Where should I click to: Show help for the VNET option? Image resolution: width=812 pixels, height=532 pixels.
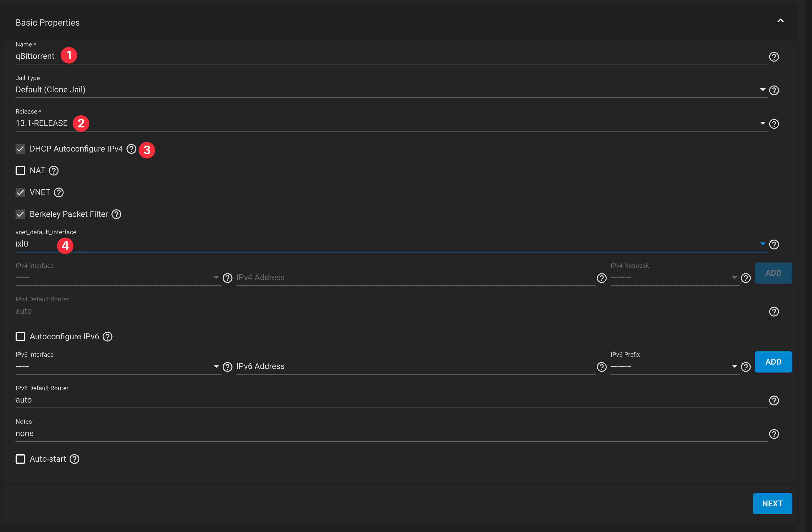59,193
